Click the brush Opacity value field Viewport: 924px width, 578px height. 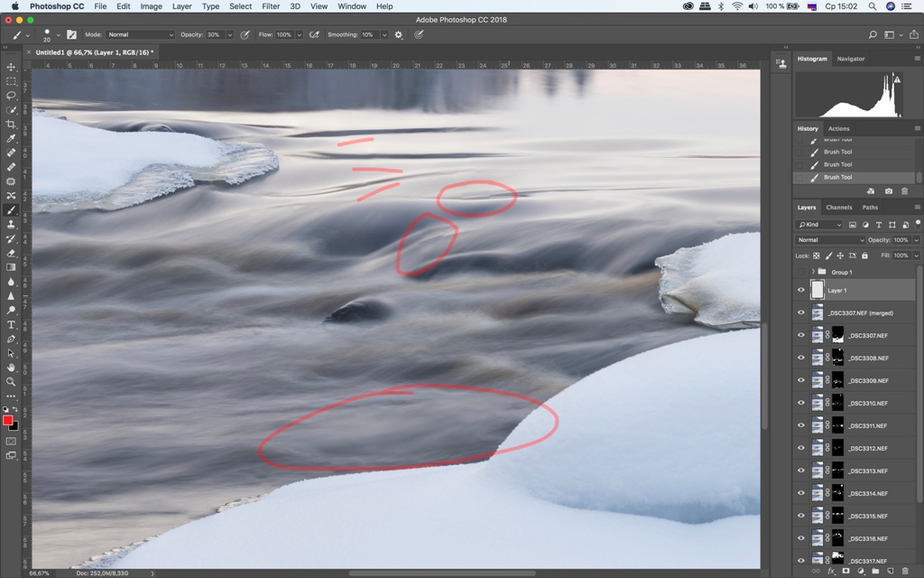point(214,35)
